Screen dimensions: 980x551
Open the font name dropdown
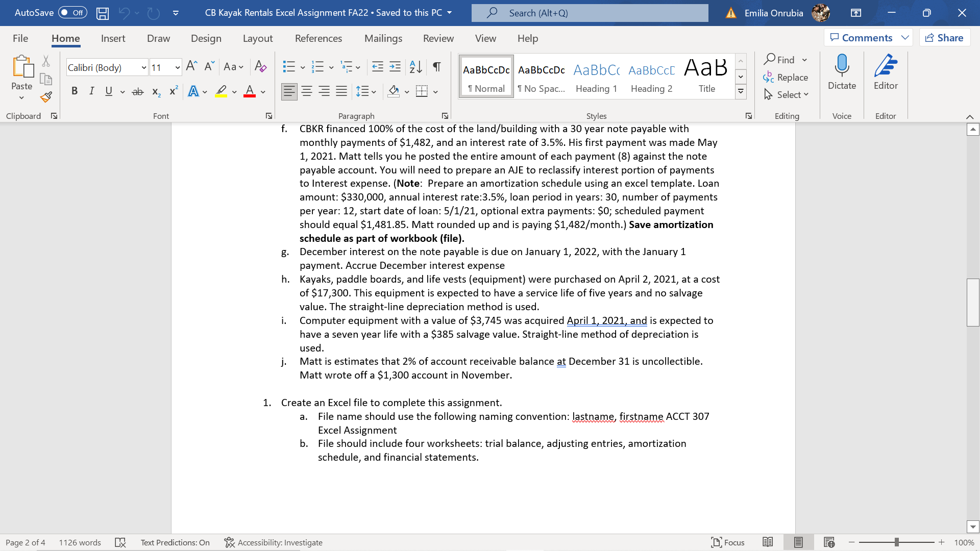[144, 67]
